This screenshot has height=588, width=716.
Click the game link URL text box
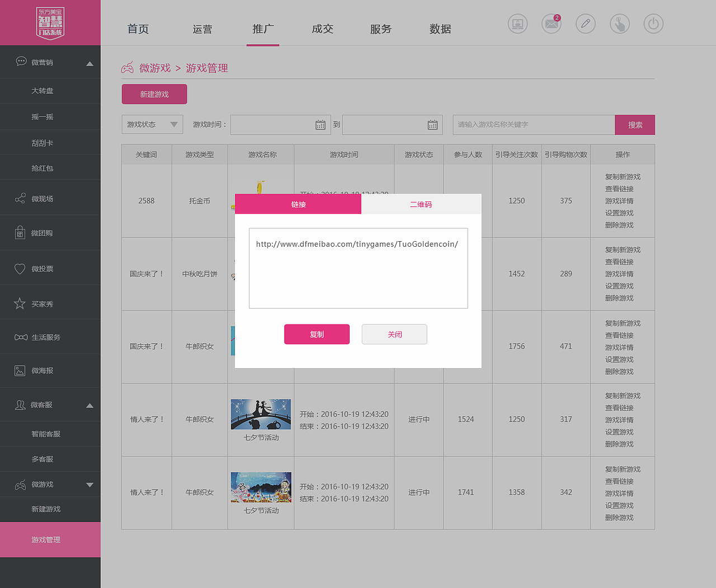[359, 268]
